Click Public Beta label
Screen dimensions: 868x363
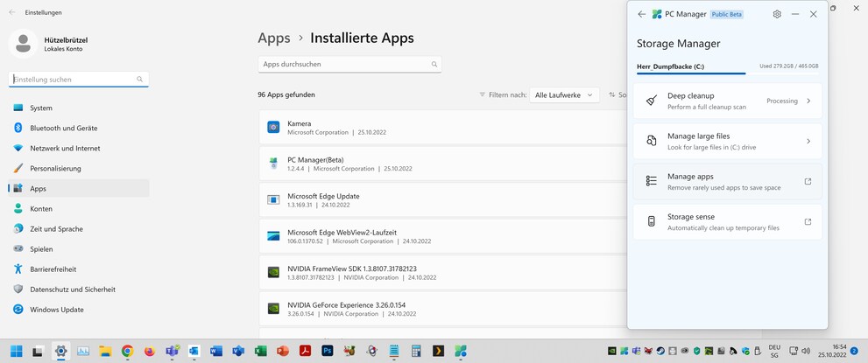(727, 14)
